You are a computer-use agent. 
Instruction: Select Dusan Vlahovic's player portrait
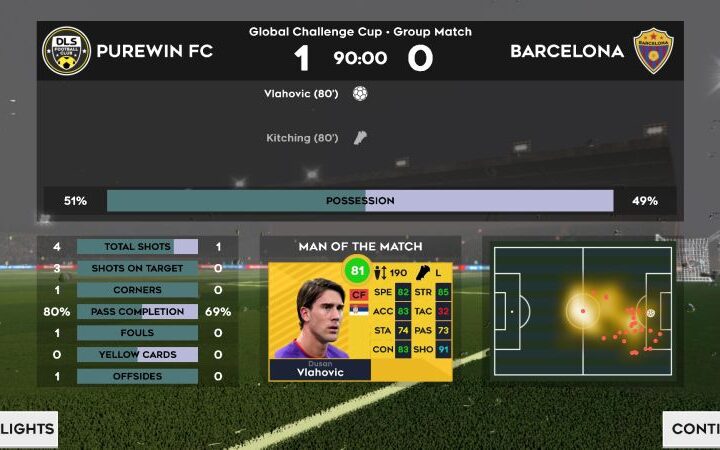point(318,318)
